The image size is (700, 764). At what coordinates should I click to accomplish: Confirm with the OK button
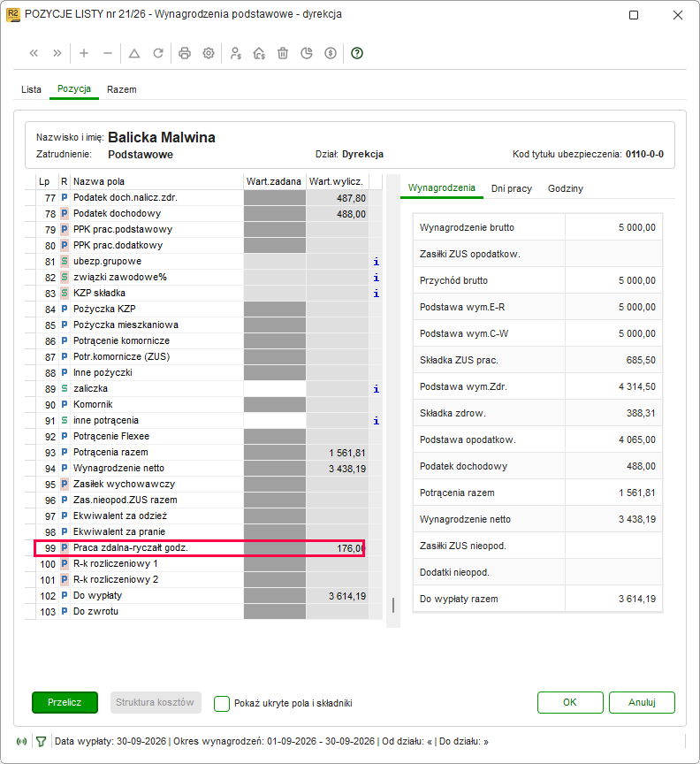(x=570, y=702)
